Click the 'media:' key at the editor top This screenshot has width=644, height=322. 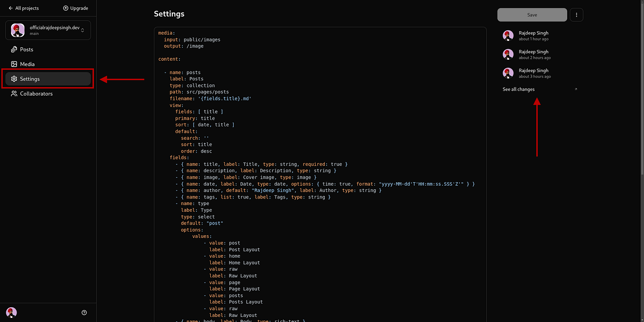point(167,33)
